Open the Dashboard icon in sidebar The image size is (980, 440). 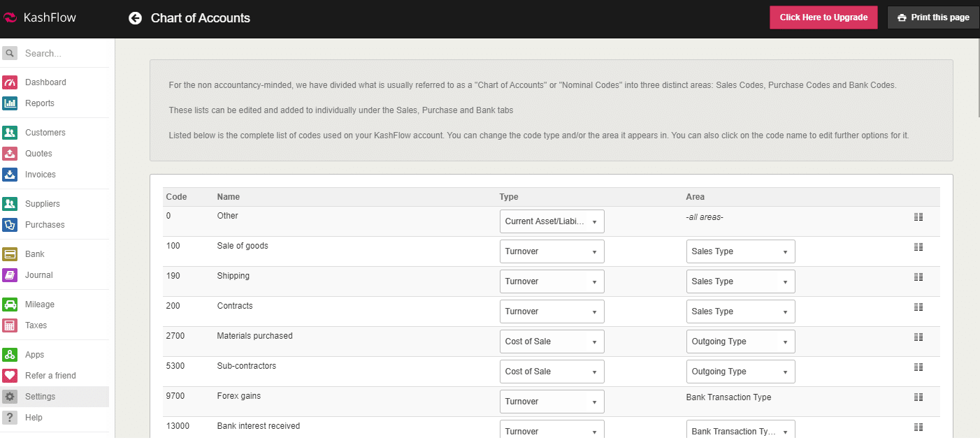pos(10,82)
